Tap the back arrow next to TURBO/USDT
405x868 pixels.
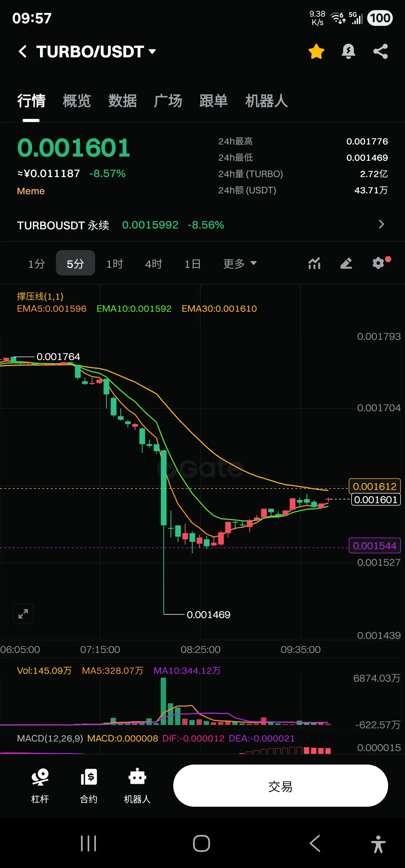click(x=22, y=51)
